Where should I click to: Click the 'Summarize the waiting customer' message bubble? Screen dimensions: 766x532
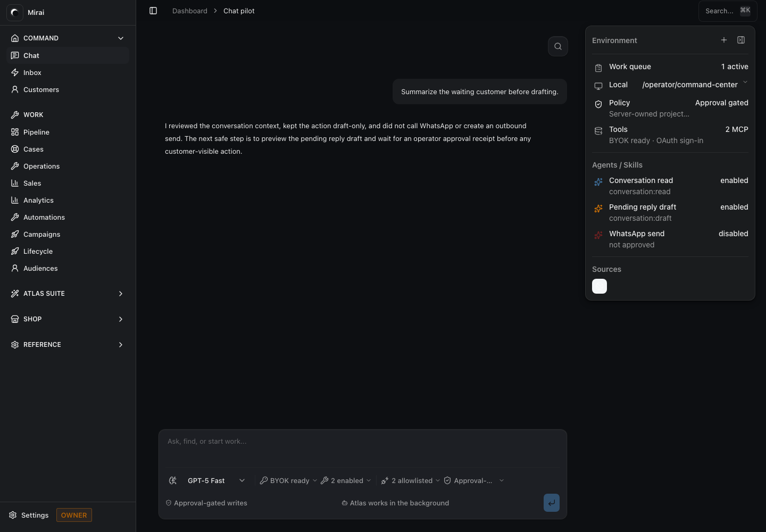pos(480,92)
